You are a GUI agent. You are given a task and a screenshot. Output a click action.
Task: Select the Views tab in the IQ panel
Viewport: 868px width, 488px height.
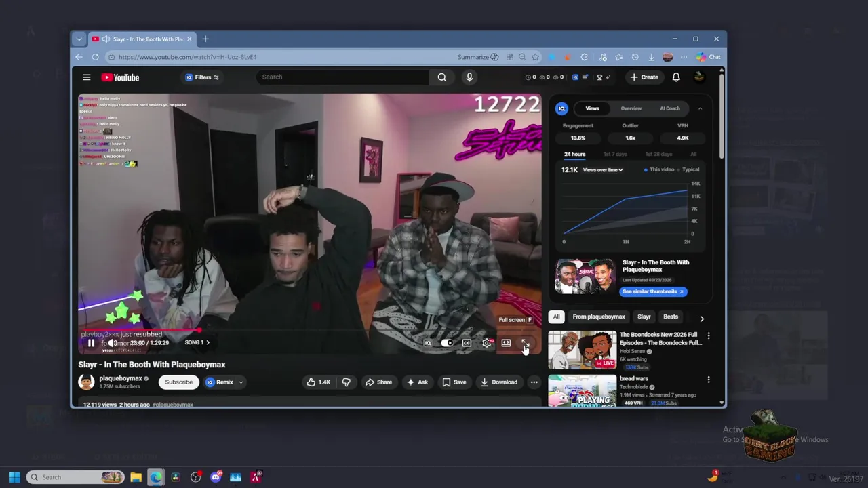pyautogui.click(x=592, y=108)
